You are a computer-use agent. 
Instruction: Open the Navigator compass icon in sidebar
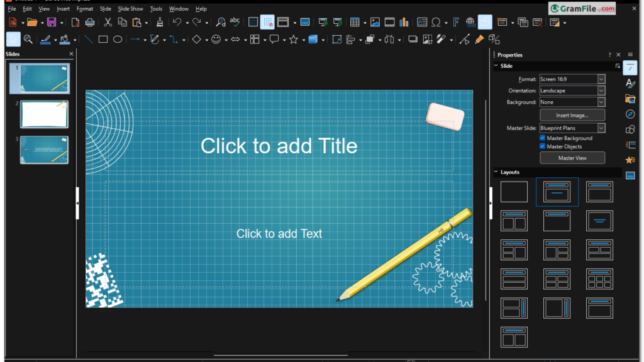click(x=630, y=114)
